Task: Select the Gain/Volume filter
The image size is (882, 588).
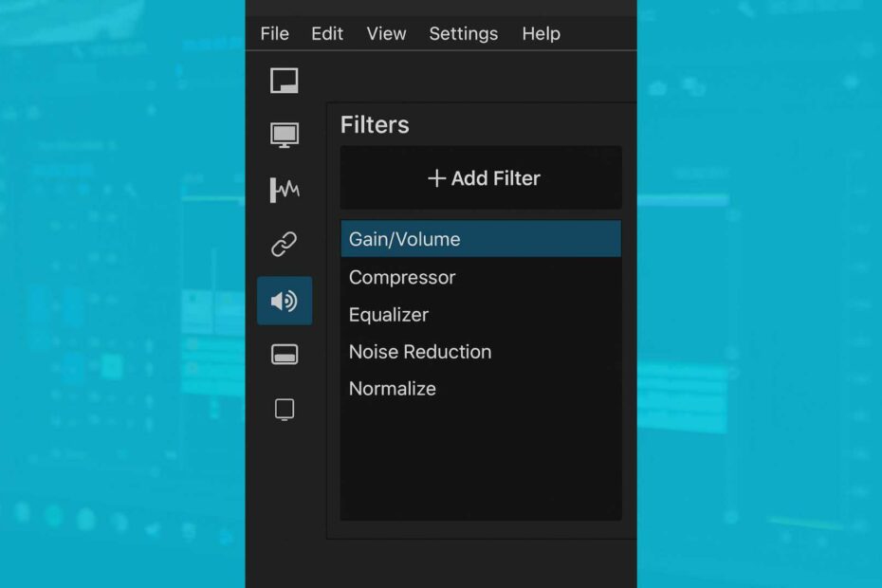Action: (x=481, y=239)
